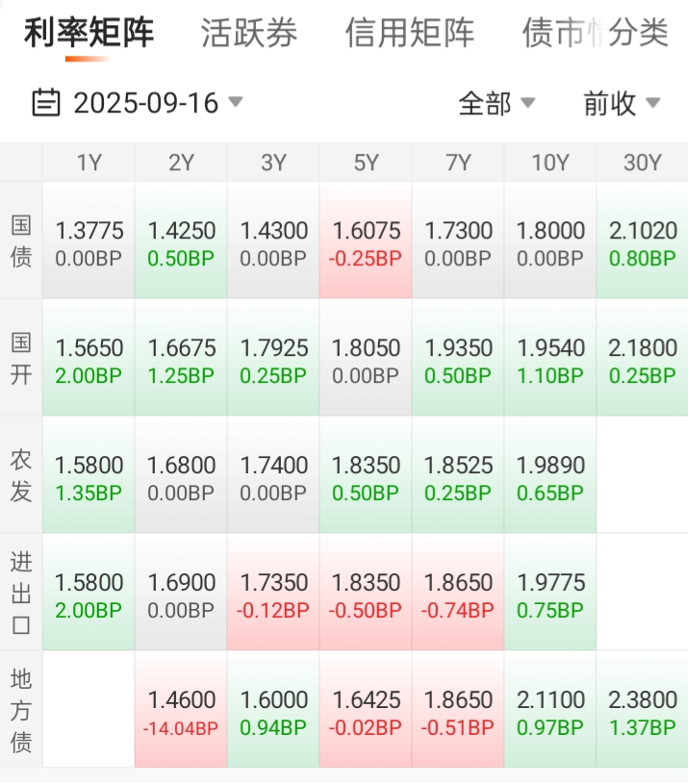Open the 国开 1Y cell showing 1.5650

click(x=89, y=358)
